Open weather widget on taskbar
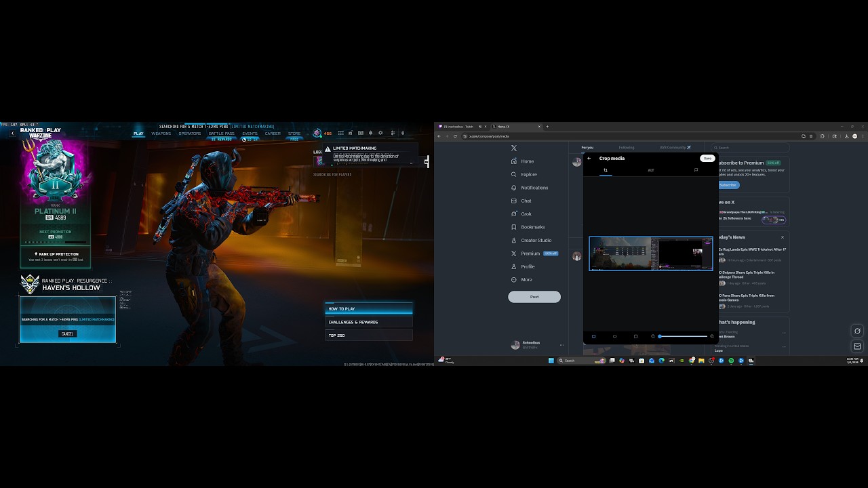The image size is (868, 488). coord(446,361)
